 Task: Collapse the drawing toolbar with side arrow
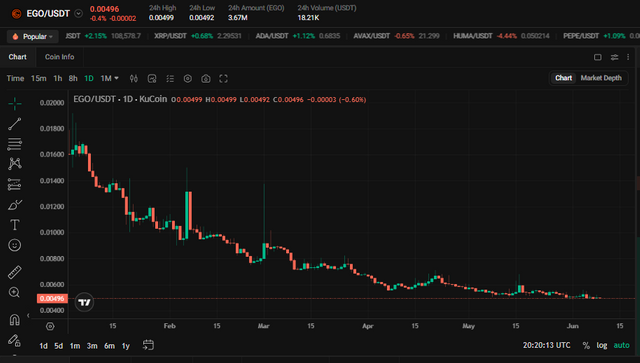point(28,315)
